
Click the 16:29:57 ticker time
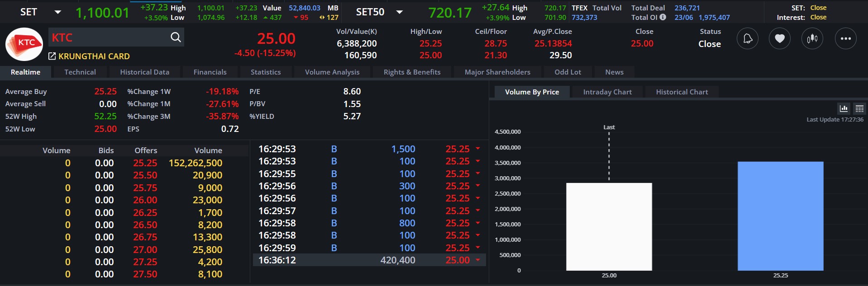pyautogui.click(x=277, y=211)
